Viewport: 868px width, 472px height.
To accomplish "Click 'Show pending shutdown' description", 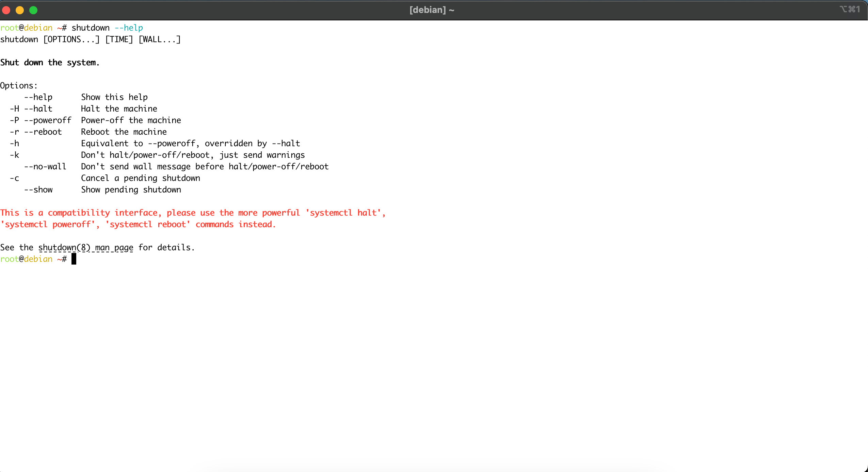I will coord(131,190).
